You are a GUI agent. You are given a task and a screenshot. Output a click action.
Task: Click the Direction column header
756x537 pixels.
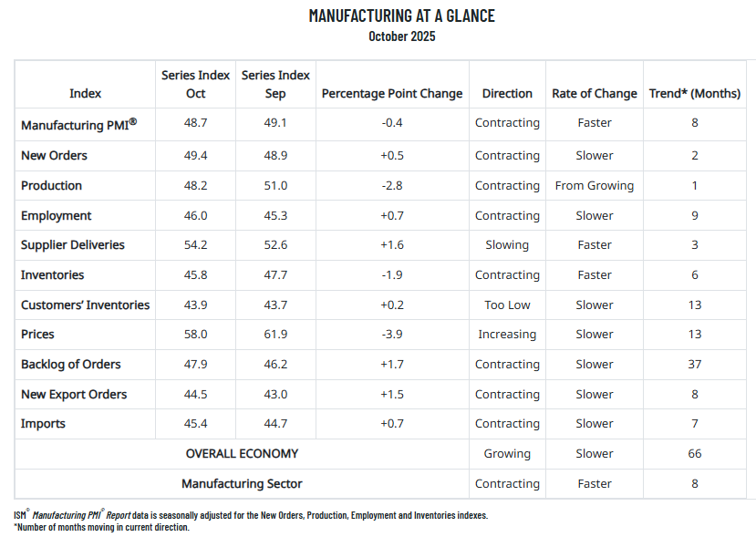coord(507,94)
